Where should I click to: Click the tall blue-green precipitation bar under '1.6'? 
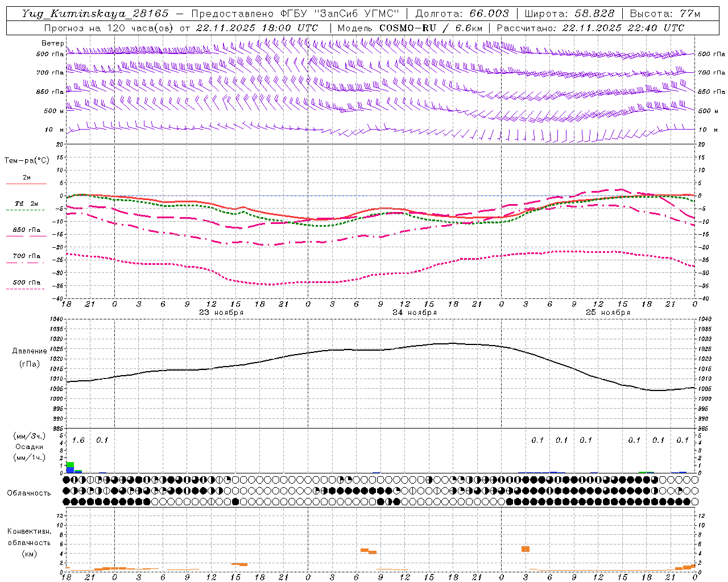tap(70, 467)
